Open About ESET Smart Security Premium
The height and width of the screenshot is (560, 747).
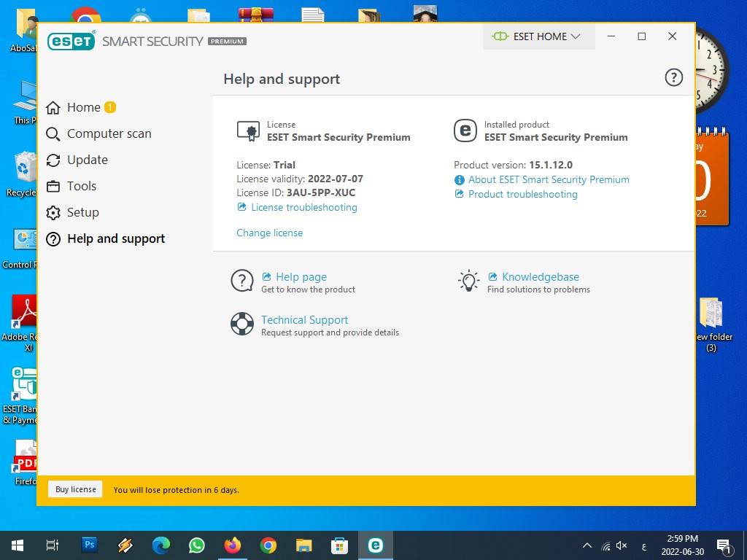coord(549,179)
